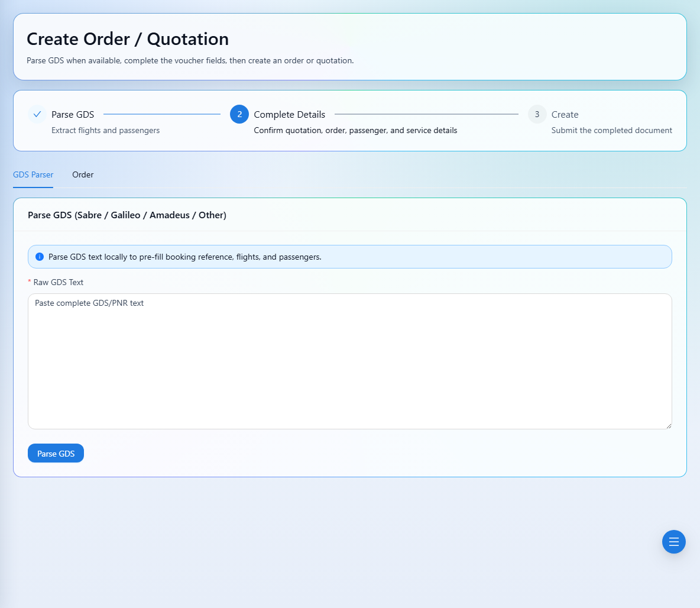Click the Parse GDS card header title
The image size is (700, 608).
pyautogui.click(x=127, y=215)
